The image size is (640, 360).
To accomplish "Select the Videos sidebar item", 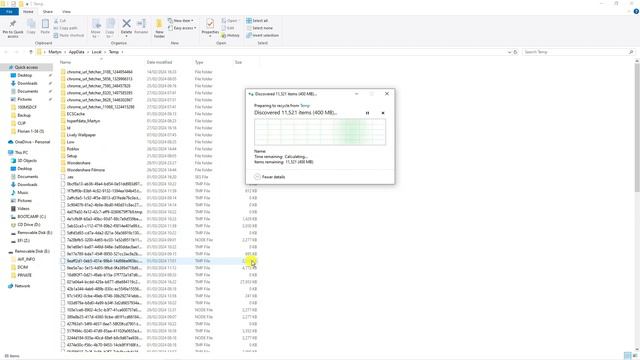I will pyautogui.click(x=20, y=208).
